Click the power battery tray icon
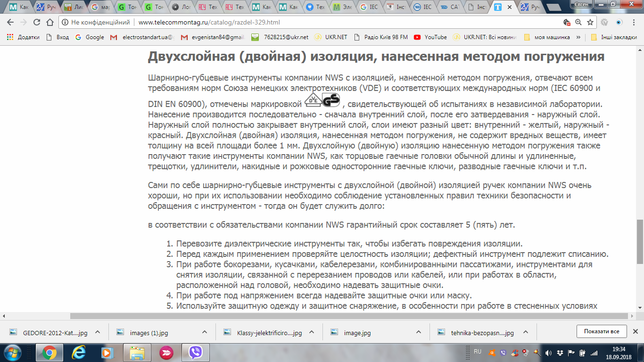Image resolution: width=644 pixels, height=362 pixels. 582,353
